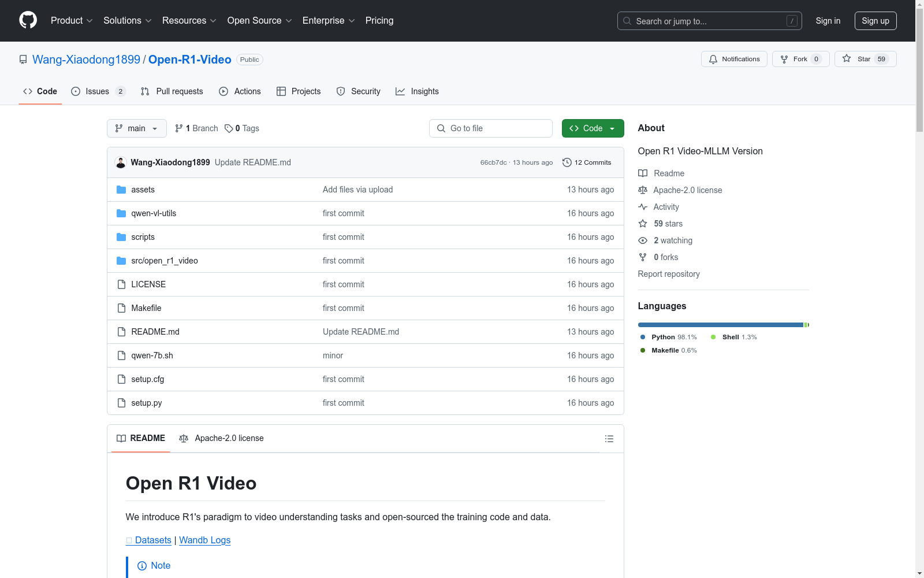Screen dimensions: 924x578
Task: Click the Shell language link
Action: 734,337
